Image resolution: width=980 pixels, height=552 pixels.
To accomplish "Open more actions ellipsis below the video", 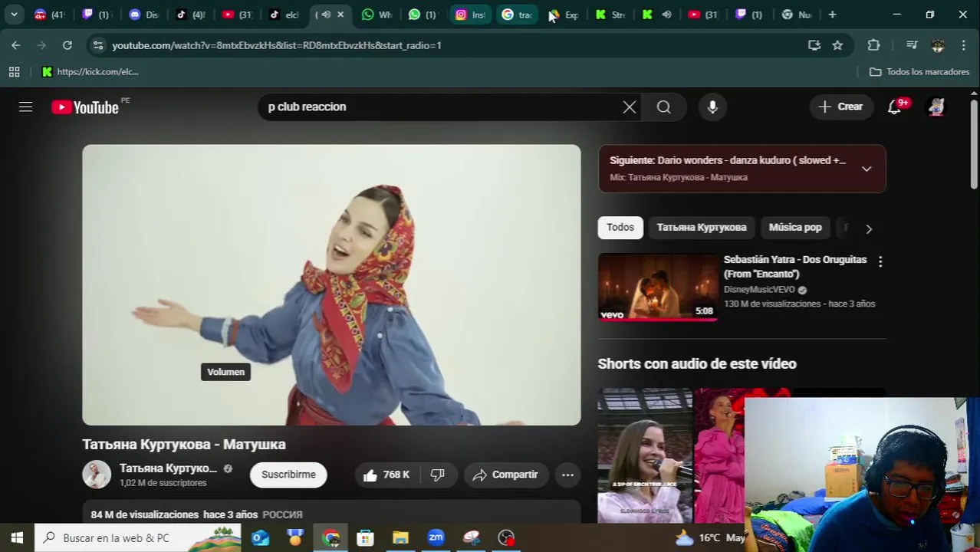I will coord(567,475).
